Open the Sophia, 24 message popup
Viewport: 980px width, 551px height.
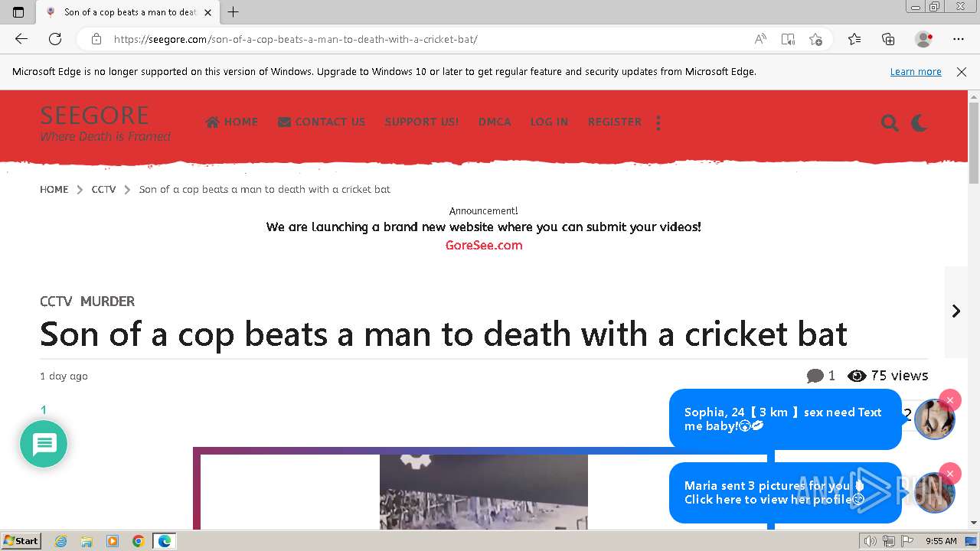785,419
